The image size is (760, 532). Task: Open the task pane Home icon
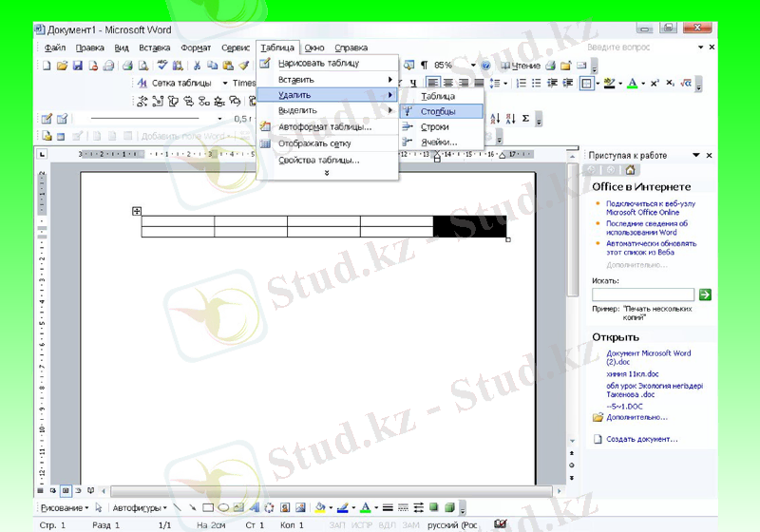click(630, 169)
